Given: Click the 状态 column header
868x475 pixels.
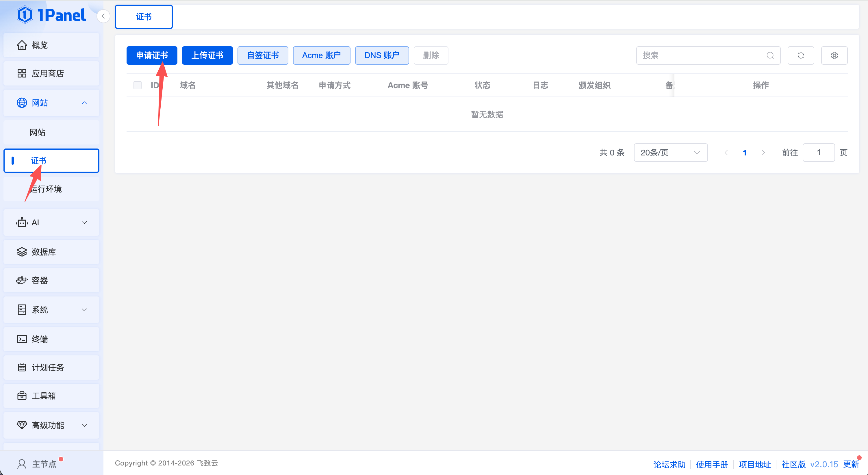Looking at the screenshot, I should 482,85.
